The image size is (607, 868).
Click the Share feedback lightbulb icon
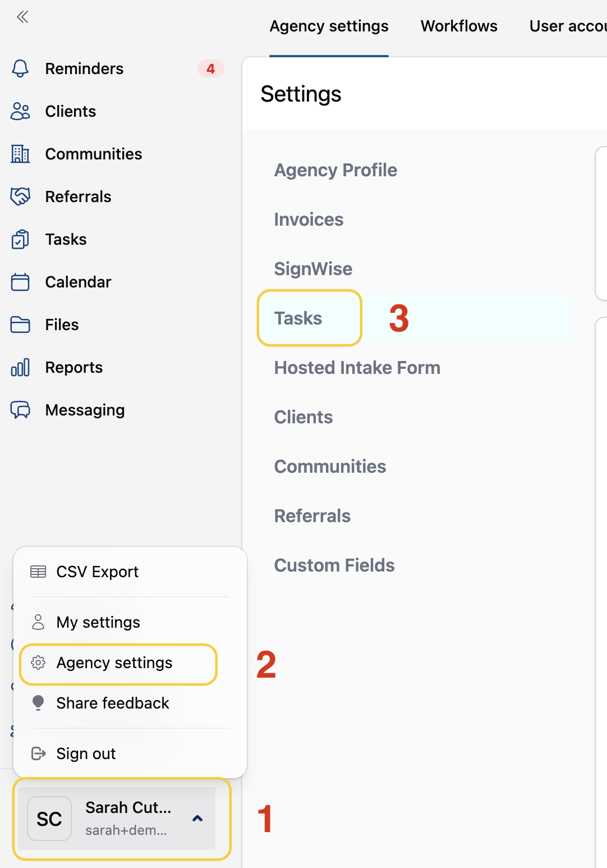pos(38,703)
